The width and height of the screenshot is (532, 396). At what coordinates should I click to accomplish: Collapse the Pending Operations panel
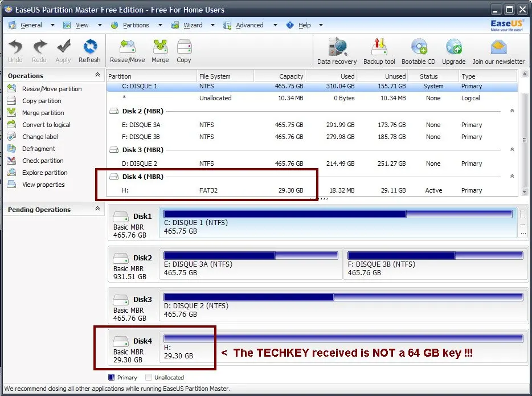98,209
